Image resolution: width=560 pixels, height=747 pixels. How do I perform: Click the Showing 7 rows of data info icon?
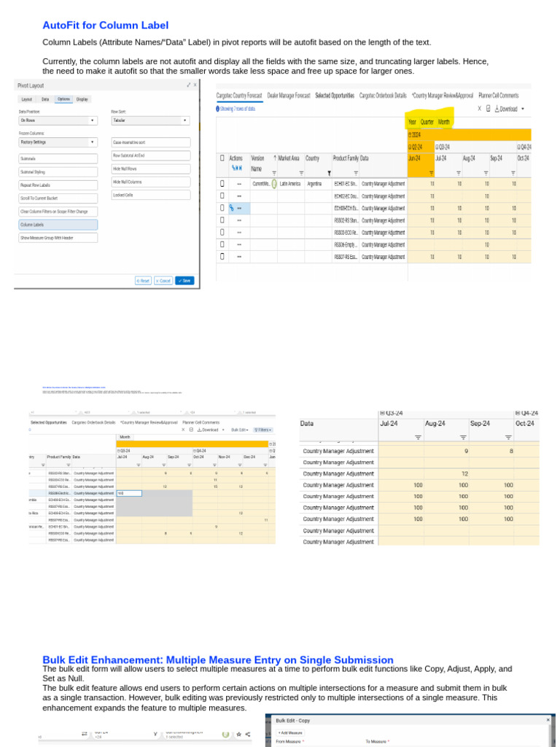218,109
